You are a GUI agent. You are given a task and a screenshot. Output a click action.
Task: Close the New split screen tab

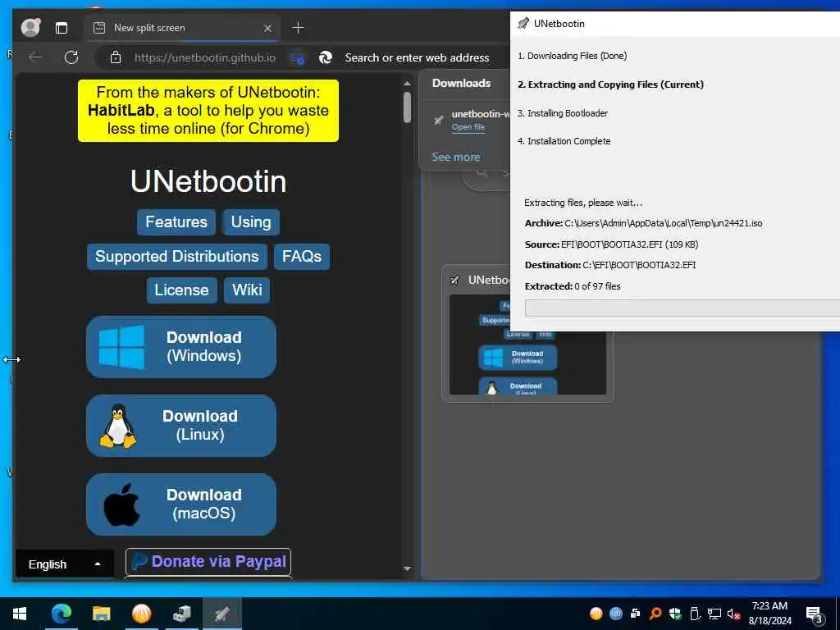268,28
